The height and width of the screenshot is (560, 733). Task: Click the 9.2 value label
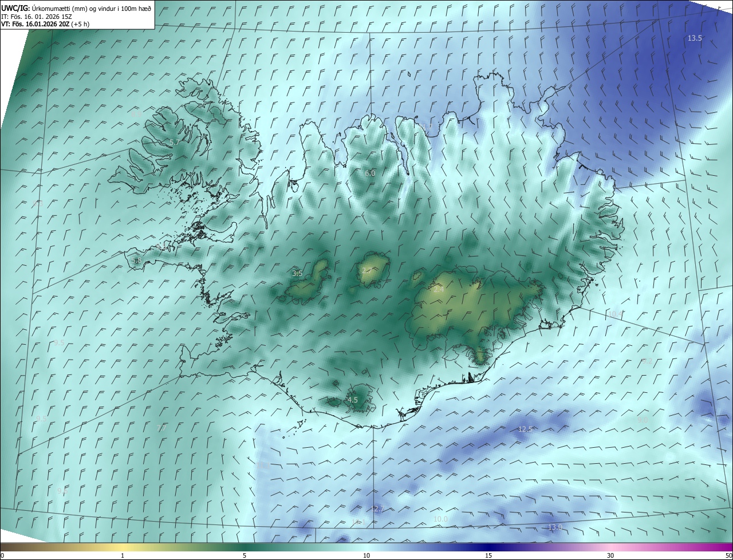point(647,361)
